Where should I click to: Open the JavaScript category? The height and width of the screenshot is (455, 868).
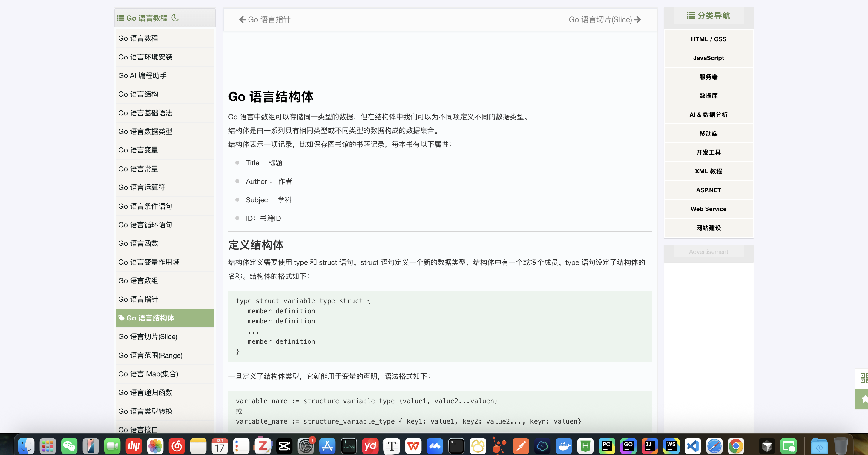(708, 58)
